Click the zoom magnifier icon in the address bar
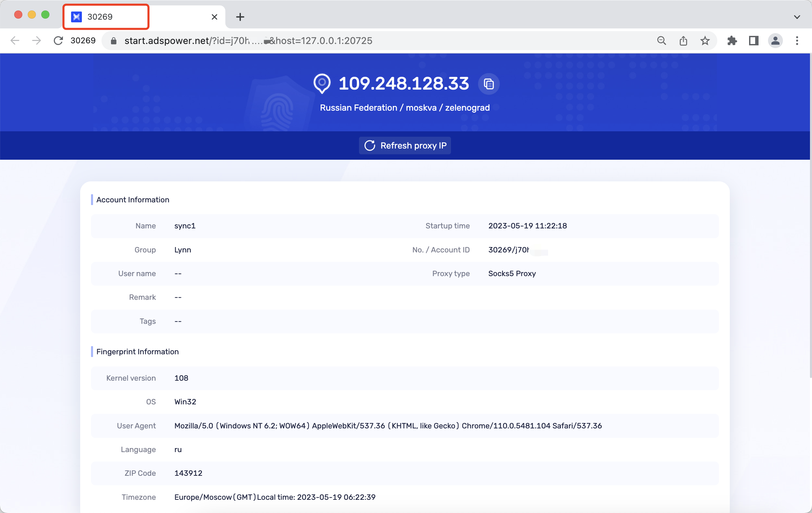Screen dimensions: 812x513 point(662,41)
